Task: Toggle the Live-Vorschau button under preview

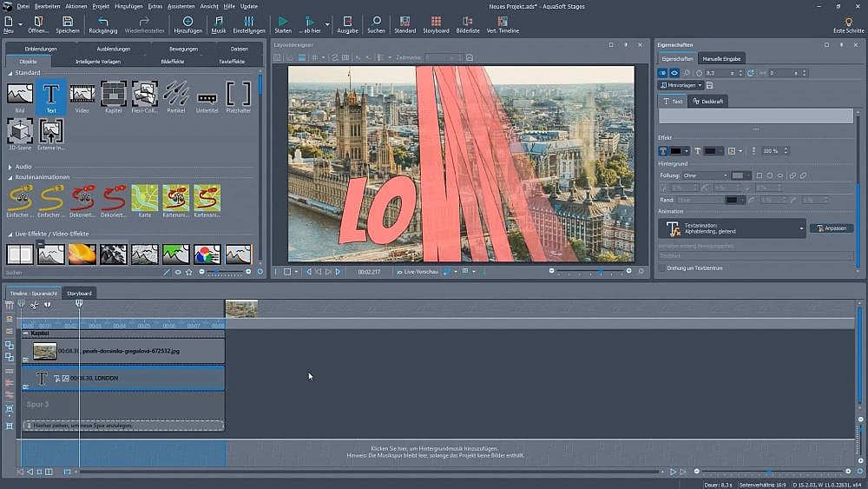Action: point(418,272)
